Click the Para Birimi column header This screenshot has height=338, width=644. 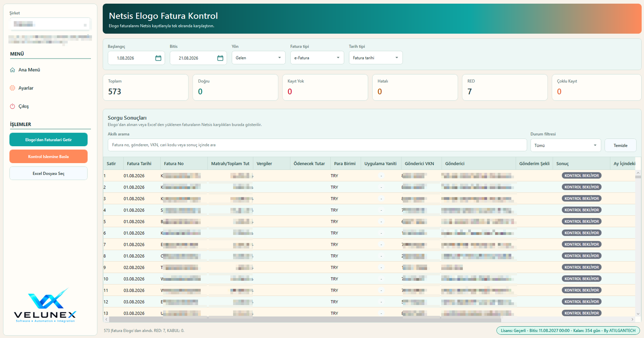click(345, 164)
